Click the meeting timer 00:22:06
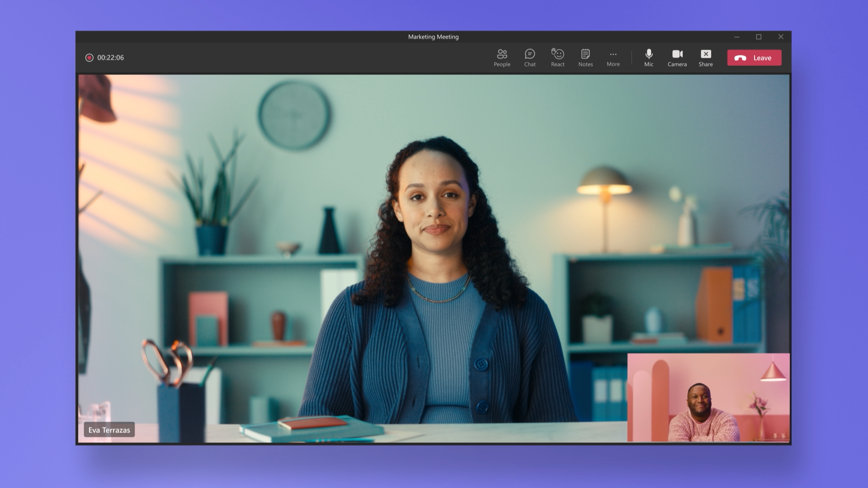This screenshot has height=488, width=868. tap(110, 58)
